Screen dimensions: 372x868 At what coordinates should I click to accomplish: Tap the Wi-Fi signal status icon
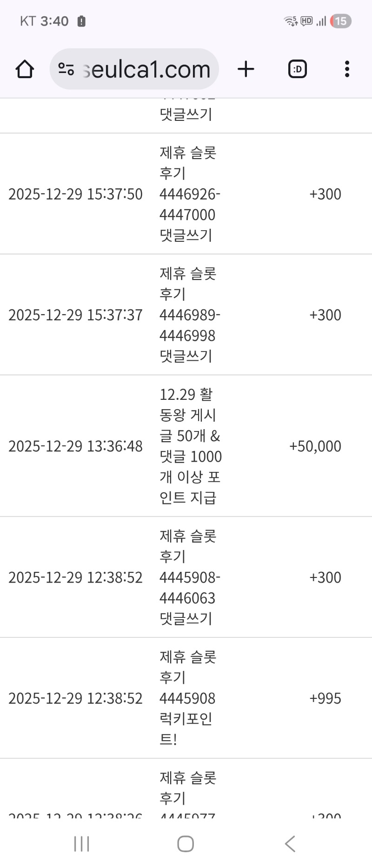(x=290, y=21)
